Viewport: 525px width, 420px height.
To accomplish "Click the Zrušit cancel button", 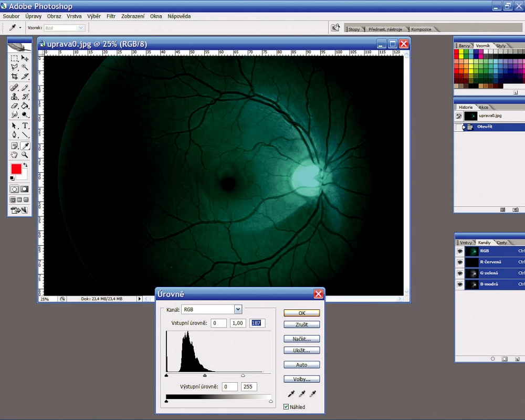I will coord(302,324).
